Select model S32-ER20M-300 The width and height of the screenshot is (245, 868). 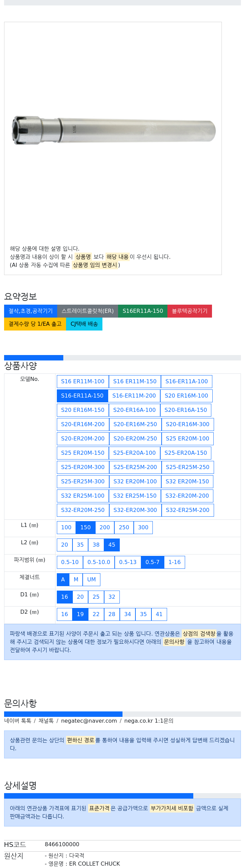coord(135,510)
